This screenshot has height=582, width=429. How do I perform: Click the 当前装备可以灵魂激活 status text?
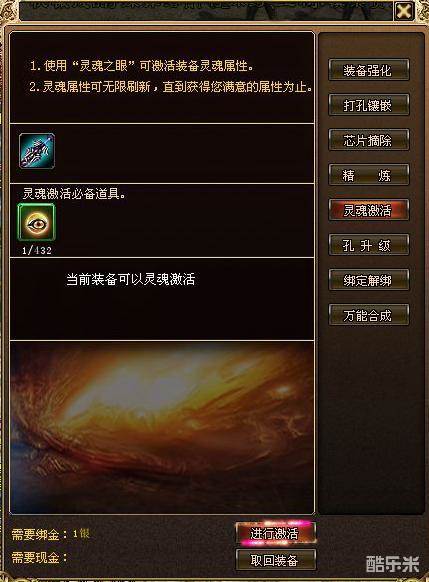coord(131,279)
